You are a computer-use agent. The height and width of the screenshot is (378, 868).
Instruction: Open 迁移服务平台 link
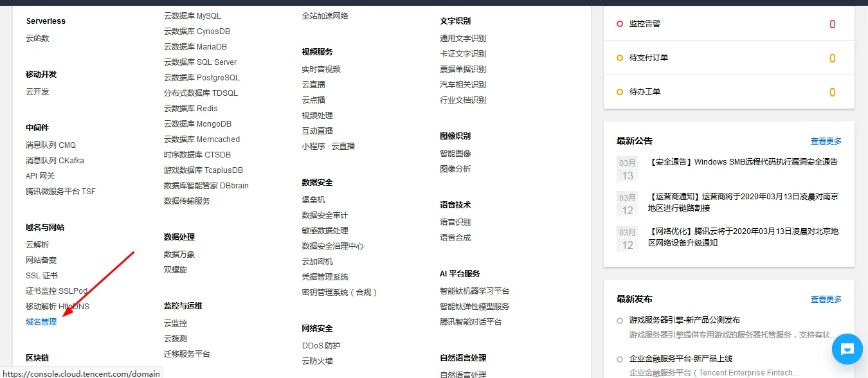[x=187, y=354]
